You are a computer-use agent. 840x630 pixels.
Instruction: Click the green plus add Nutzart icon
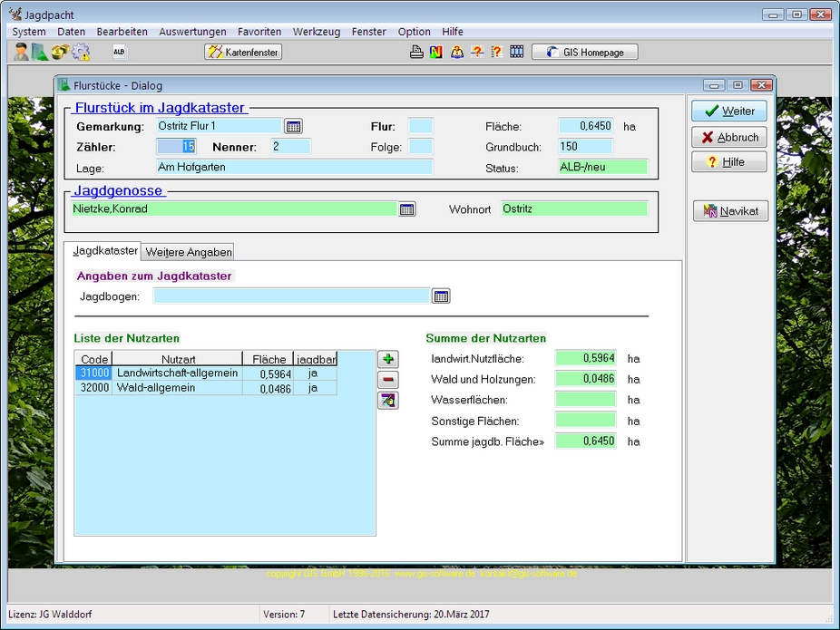point(388,360)
